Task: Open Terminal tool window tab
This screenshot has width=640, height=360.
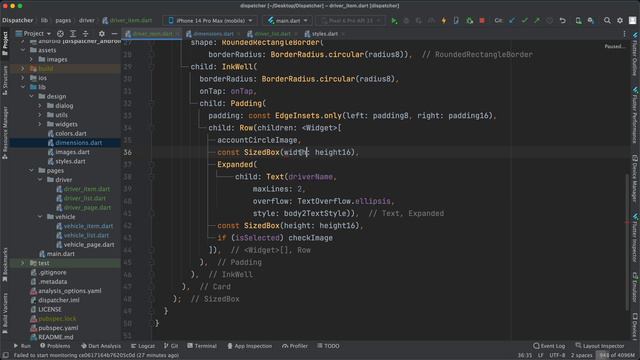Action: pyautogui.click(x=202, y=346)
